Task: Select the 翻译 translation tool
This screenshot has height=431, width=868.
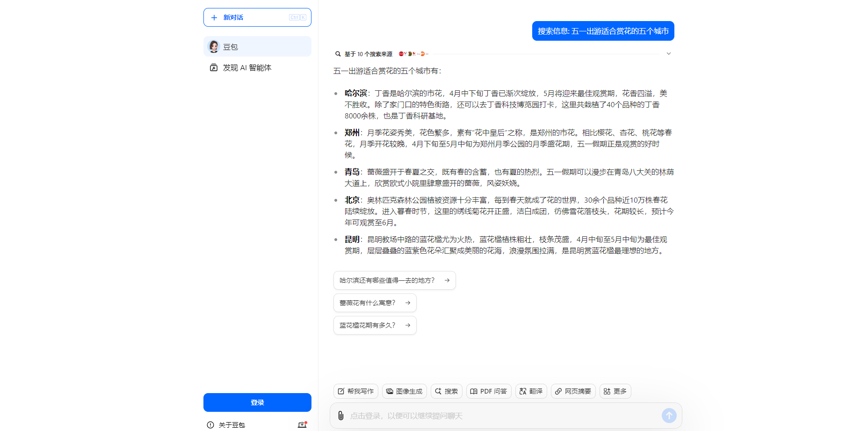Action: point(531,391)
